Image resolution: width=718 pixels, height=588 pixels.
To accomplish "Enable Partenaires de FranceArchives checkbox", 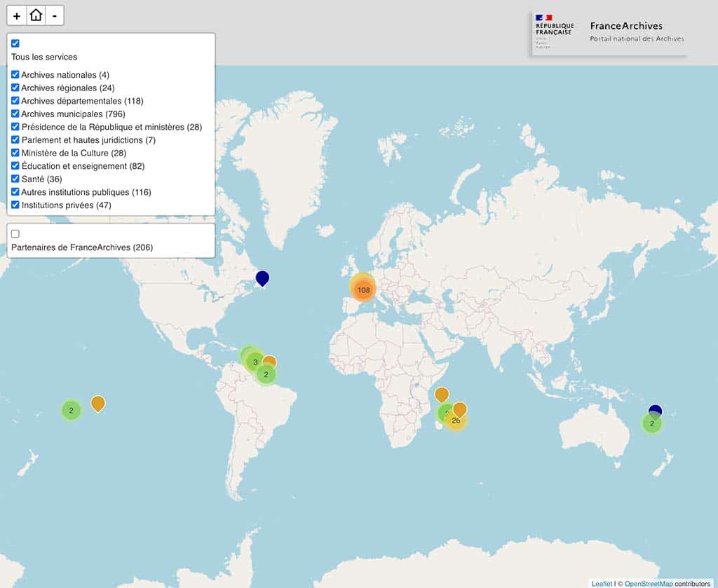I will pyautogui.click(x=15, y=233).
